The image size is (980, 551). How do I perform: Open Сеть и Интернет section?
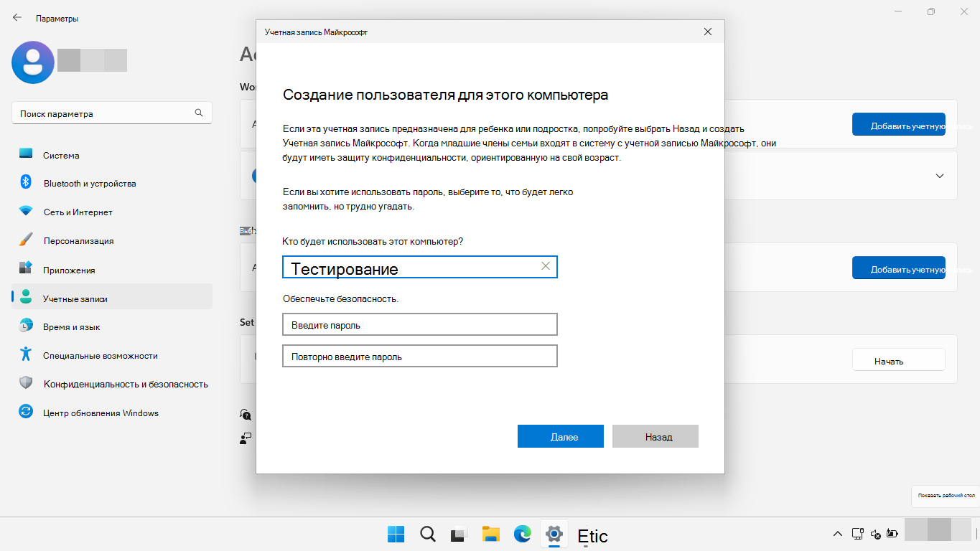(112, 212)
